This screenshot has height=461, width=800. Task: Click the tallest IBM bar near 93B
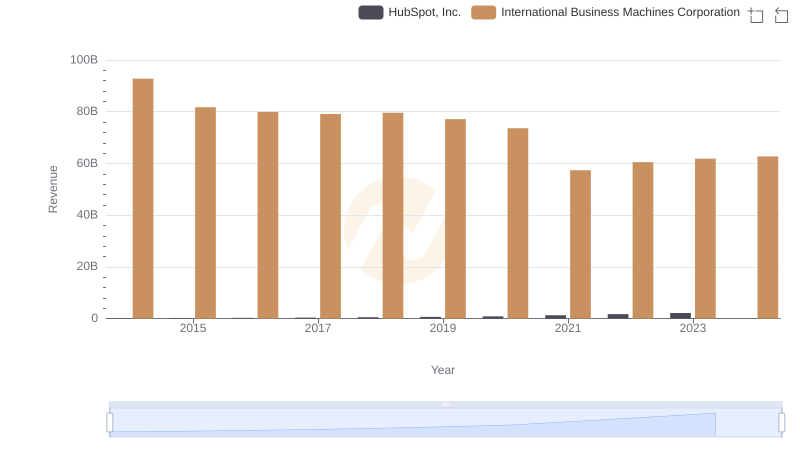[143, 198]
